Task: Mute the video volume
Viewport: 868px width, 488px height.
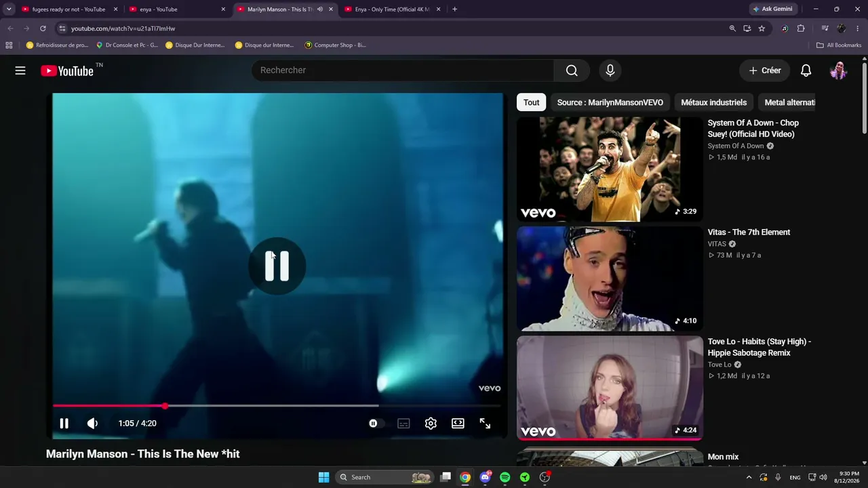Action: click(93, 424)
